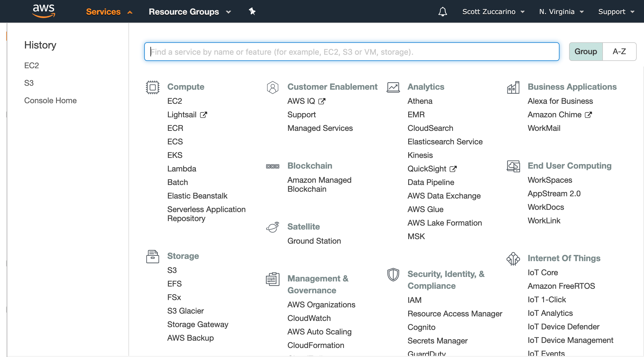The image size is (644, 357).
Task: Click the Storage box icon
Action: (152, 256)
